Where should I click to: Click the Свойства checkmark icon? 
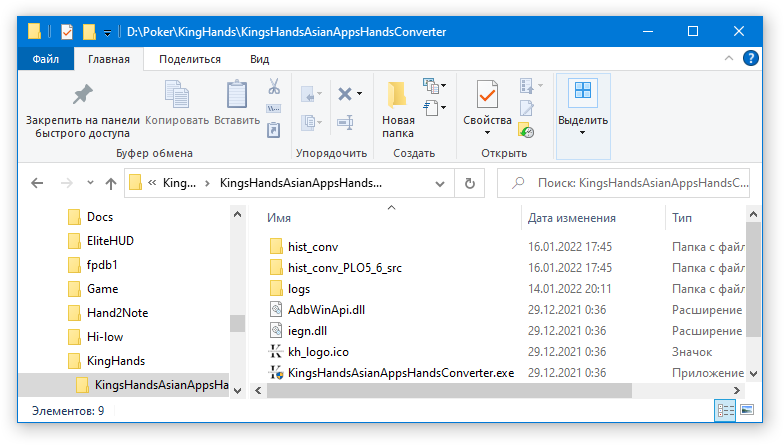487,94
